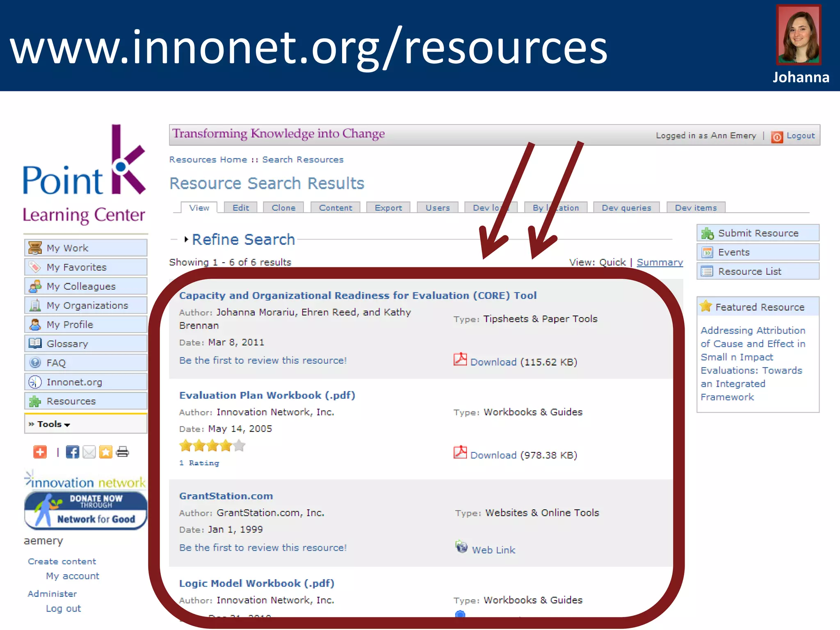
Task: Click the Point K Learning Center logo
Action: (84, 175)
